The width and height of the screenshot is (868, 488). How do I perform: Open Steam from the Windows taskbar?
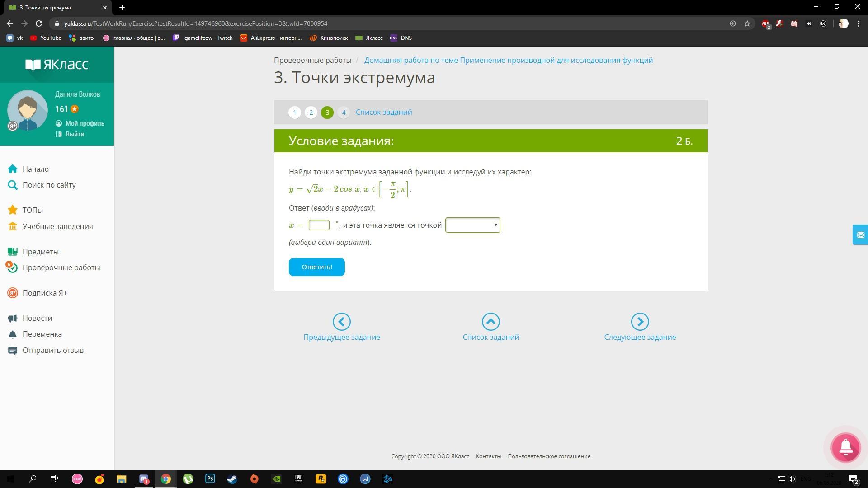click(x=232, y=479)
